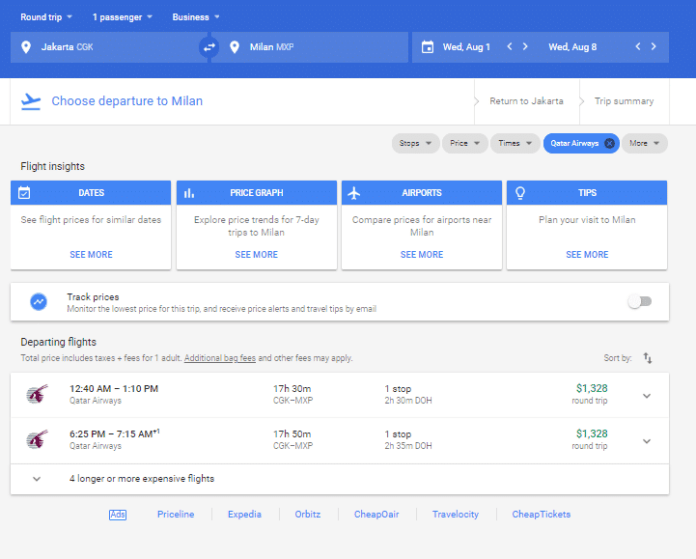Click Choose departure to Milan heading
The image size is (696, 559).
(127, 101)
